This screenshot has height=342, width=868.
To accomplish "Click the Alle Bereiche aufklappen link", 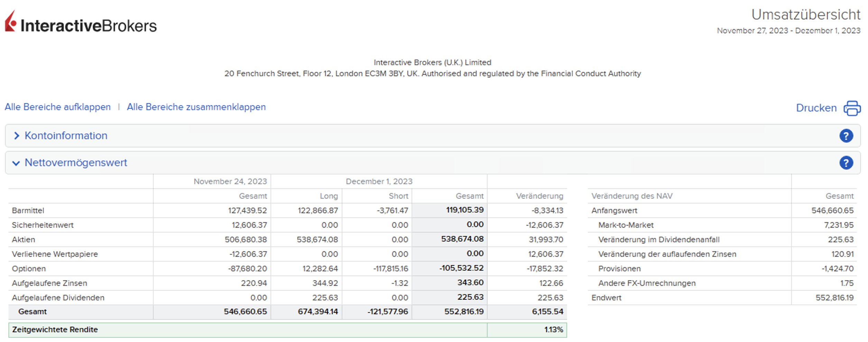I will [58, 107].
